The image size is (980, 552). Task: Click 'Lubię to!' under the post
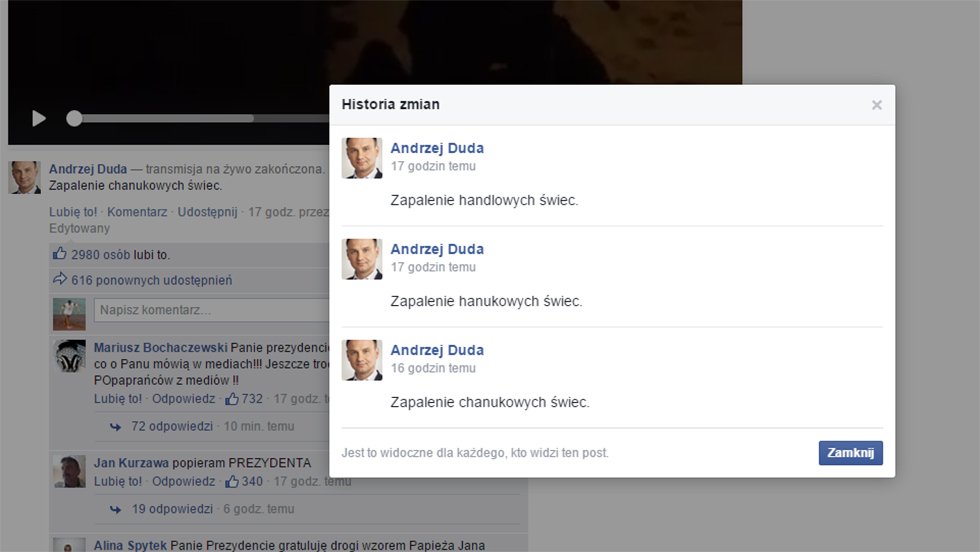coord(73,212)
